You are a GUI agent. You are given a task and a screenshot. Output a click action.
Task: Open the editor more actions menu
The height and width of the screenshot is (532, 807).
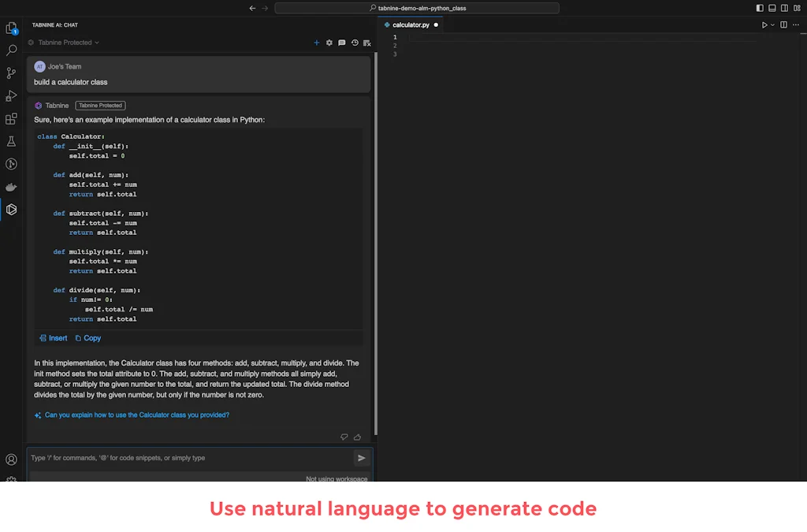795,24
